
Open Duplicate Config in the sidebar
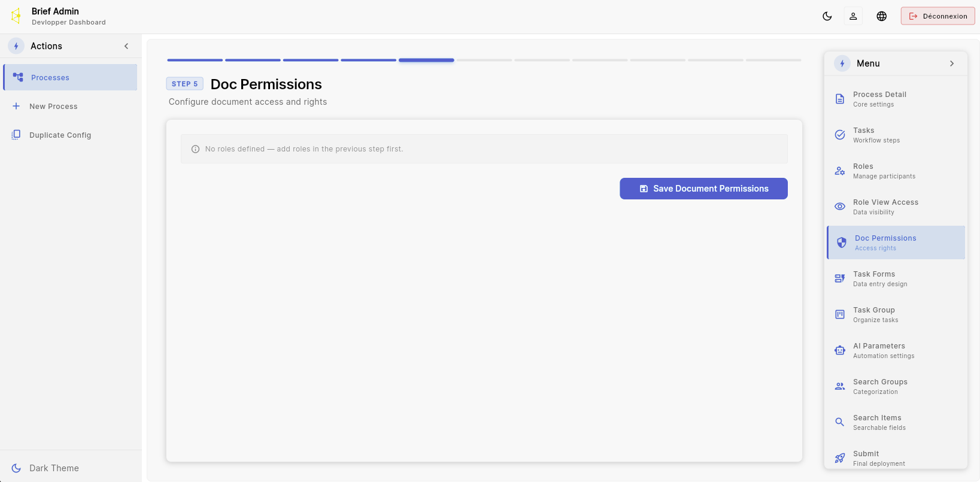pyautogui.click(x=70, y=135)
